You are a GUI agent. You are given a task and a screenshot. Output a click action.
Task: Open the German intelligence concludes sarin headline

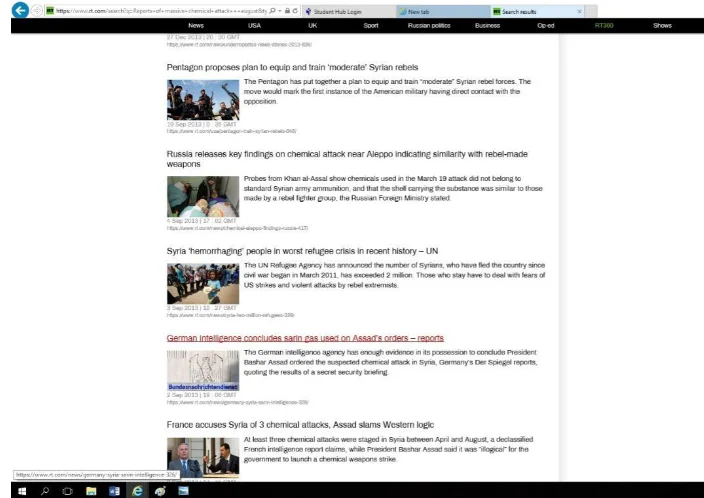pyautogui.click(x=305, y=338)
